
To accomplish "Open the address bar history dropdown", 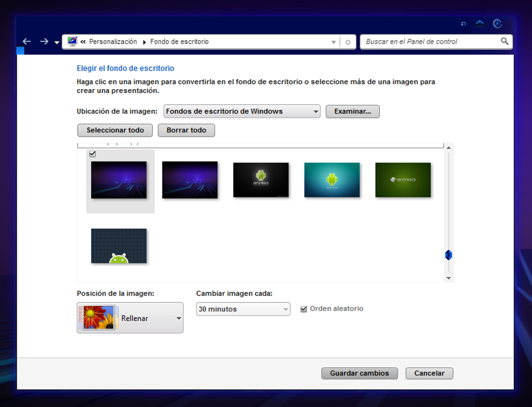I will point(333,42).
